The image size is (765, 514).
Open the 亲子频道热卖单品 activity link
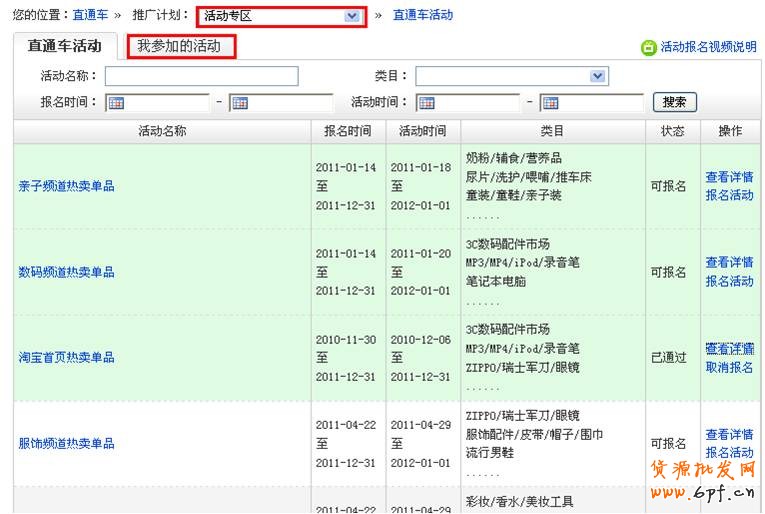(66, 186)
